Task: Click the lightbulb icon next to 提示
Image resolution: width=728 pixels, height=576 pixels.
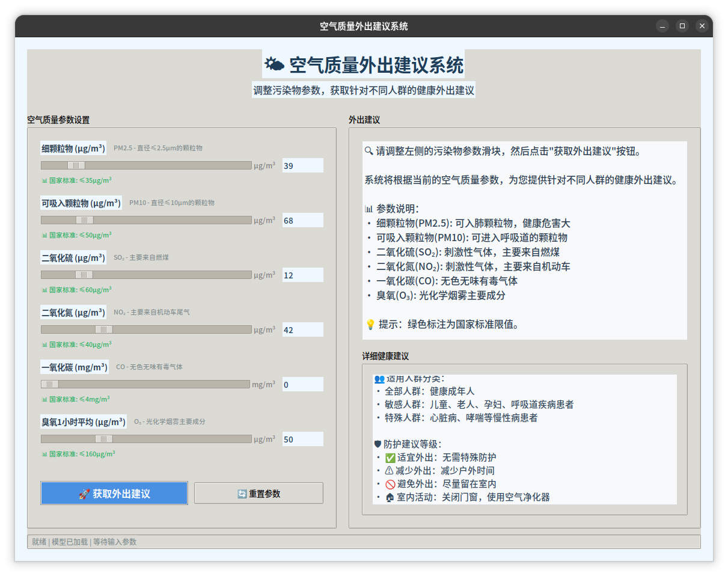Action: click(370, 325)
